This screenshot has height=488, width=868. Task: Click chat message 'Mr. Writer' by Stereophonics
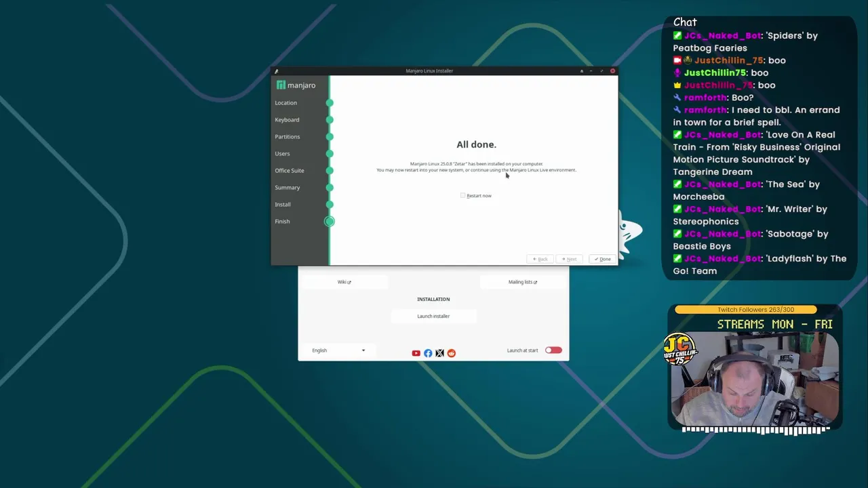(750, 216)
